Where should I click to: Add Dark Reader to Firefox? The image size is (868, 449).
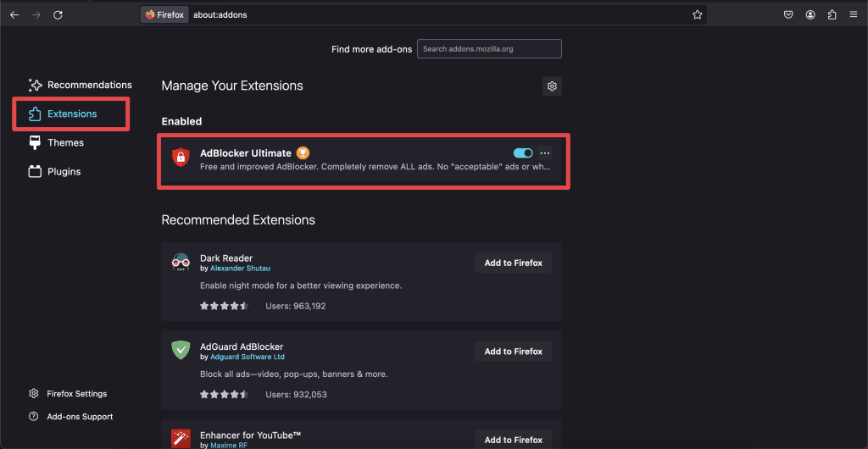pos(513,263)
